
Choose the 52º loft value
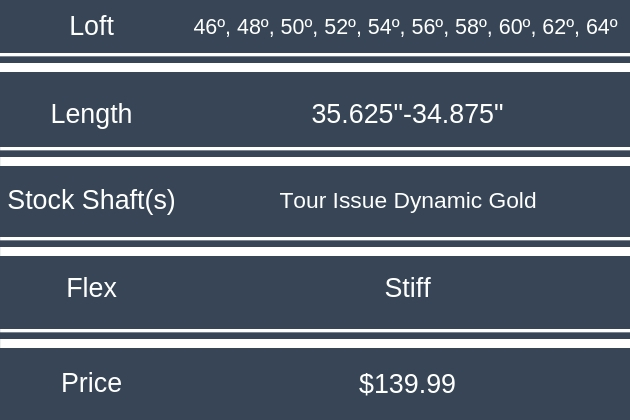click(340, 28)
